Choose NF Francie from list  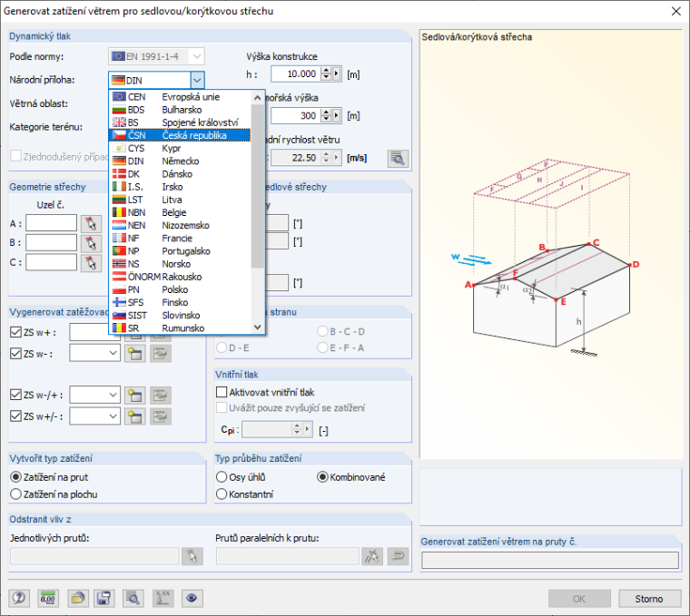click(180, 239)
